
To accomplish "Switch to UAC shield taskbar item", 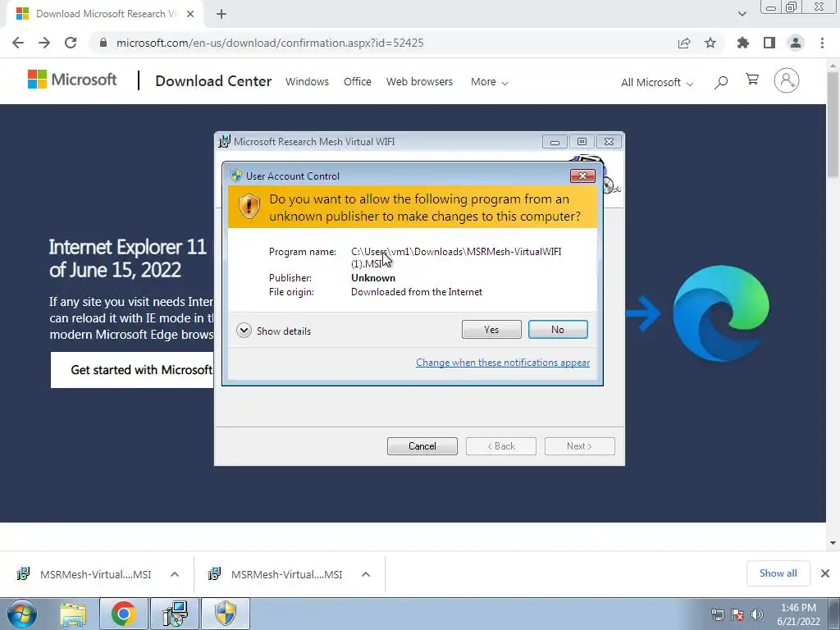I will point(226,614).
